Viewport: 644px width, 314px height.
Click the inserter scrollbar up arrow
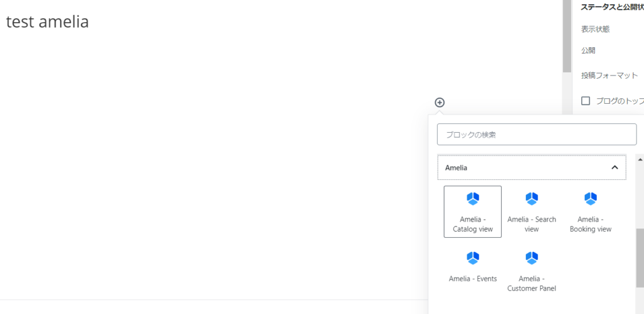point(640,159)
